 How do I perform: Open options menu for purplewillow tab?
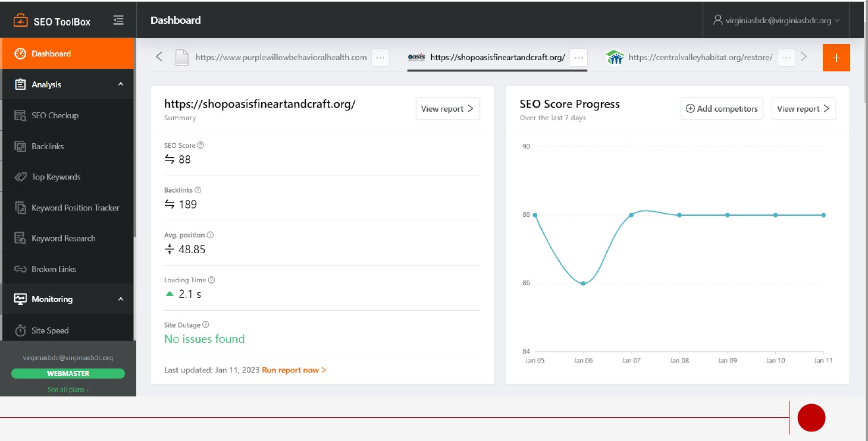(381, 58)
